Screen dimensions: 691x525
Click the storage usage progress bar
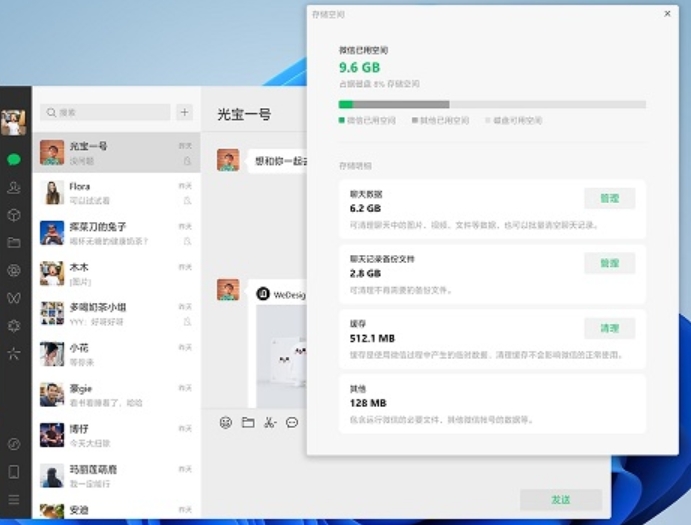[x=492, y=104]
